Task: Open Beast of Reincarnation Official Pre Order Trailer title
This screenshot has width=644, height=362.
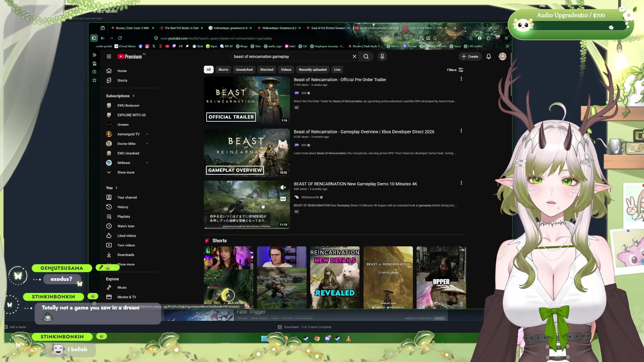Action: coord(340,80)
